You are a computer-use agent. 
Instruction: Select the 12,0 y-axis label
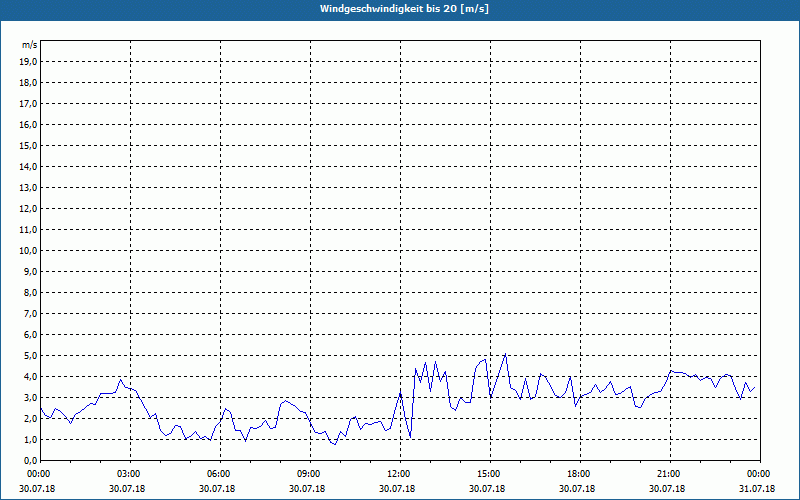28,209
